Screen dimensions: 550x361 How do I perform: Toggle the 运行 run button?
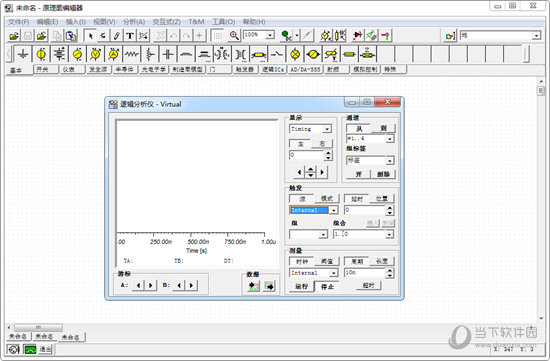[x=301, y=286]
